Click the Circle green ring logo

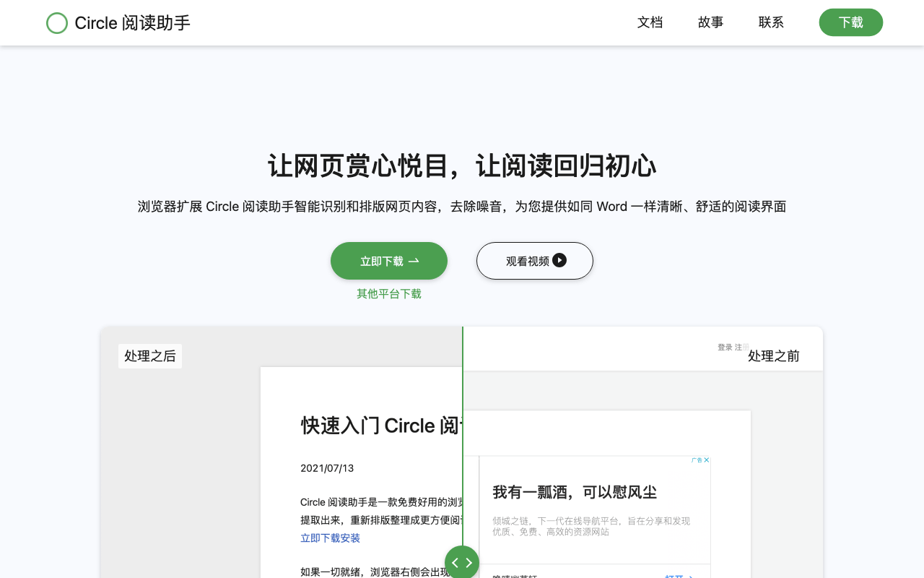57,23
